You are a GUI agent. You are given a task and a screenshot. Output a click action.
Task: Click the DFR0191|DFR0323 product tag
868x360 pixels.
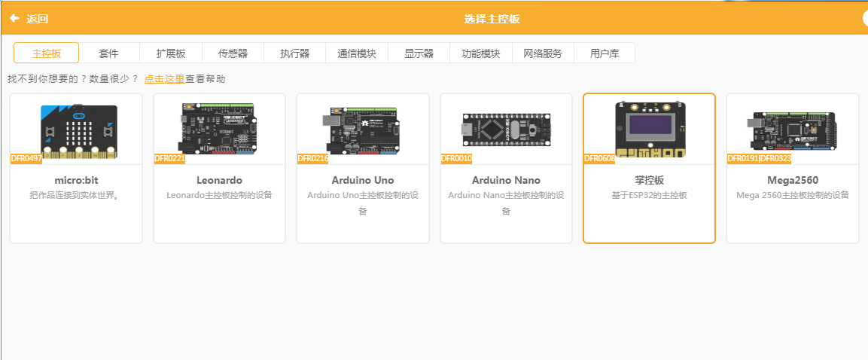point(759,158)
